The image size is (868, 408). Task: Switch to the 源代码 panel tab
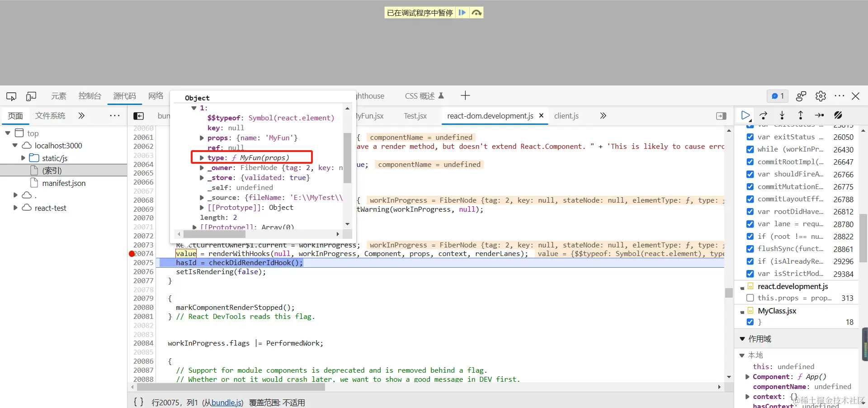(124, 96)
